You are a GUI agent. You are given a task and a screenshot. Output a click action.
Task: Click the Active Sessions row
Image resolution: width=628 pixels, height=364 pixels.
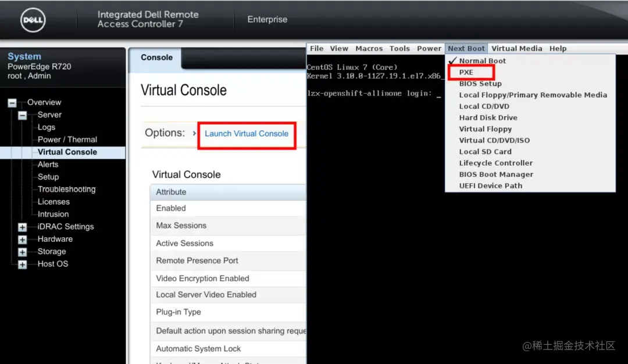(229, 243)
